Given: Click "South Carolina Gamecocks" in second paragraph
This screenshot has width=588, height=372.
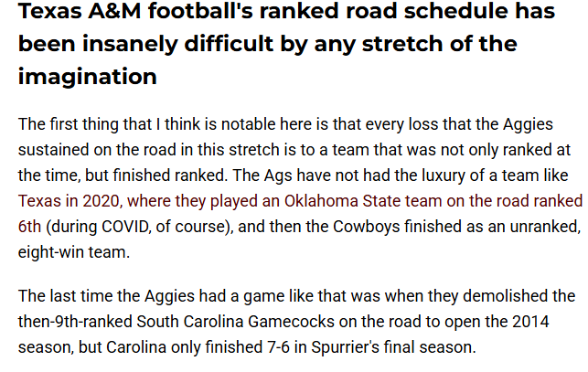Looking at the screenshot, I should click(x=236, y=322).
